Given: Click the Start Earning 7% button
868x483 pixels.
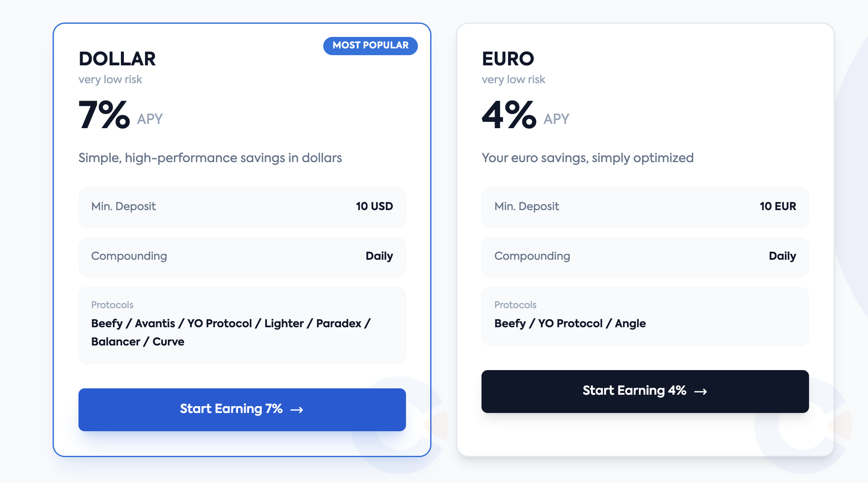Looking at the screenshot, I should pyautogui.click(x=242, y=409).
